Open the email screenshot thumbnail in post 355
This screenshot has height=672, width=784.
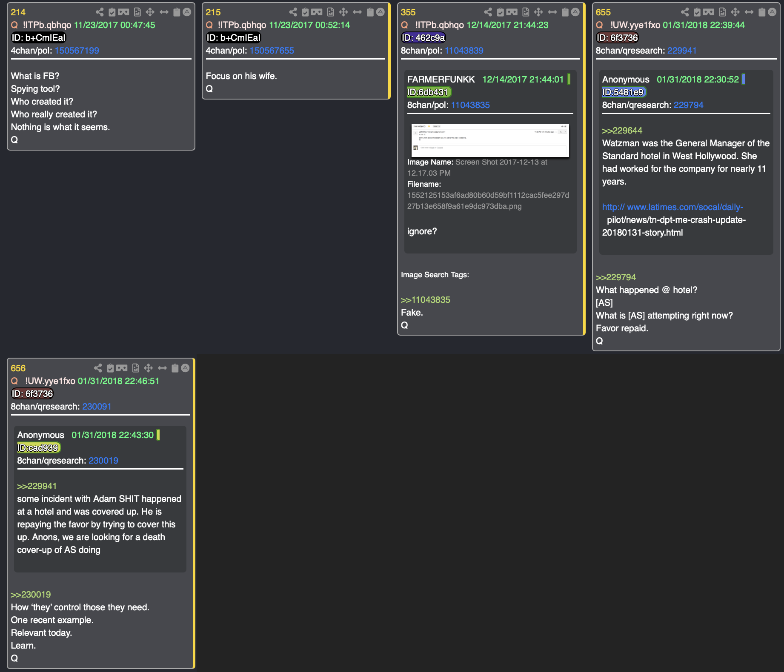490,140
